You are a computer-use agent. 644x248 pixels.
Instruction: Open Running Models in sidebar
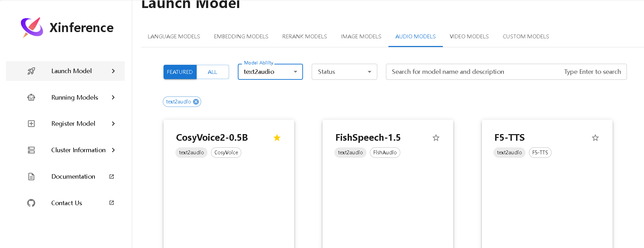pyautogui.click(x=66, y=98)
